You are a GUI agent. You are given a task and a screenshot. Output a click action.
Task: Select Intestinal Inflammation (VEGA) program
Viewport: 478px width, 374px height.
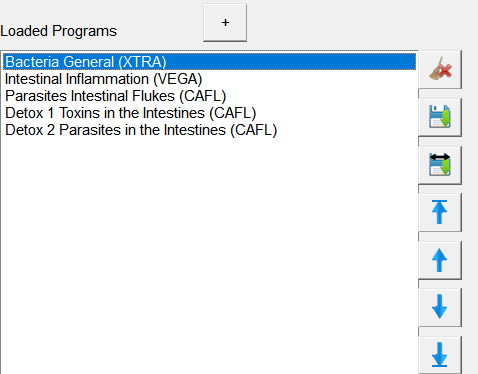click(x=209, y=79)
